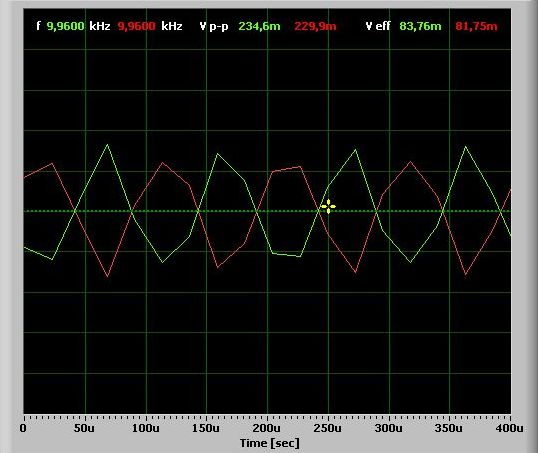Click the 300u time axis label
This screenshot has width=538, height=453.
388,428
